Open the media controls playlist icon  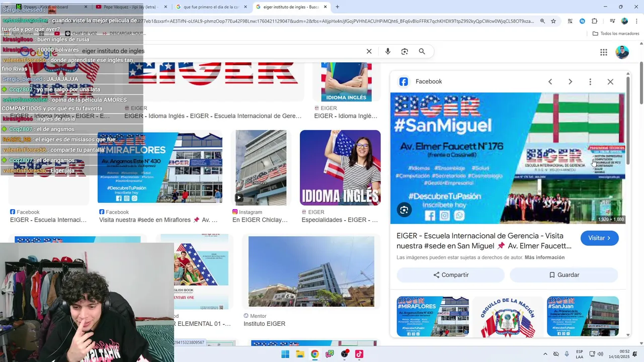(612, 21)
